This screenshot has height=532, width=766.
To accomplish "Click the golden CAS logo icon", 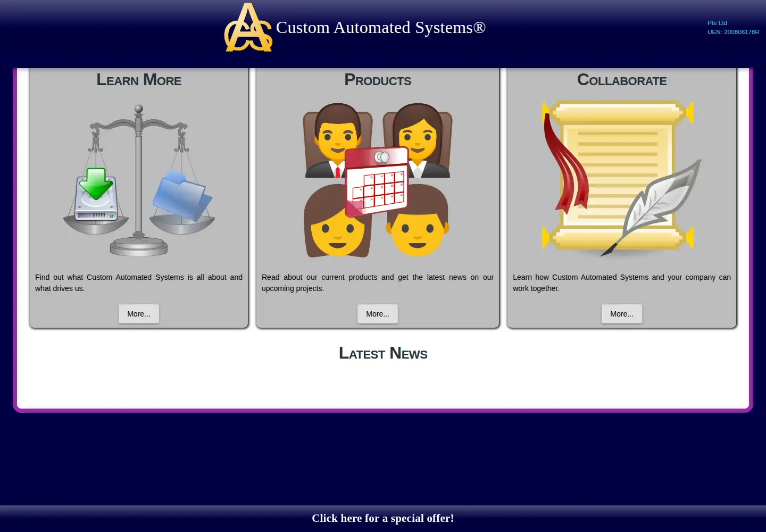I will 248,28.
